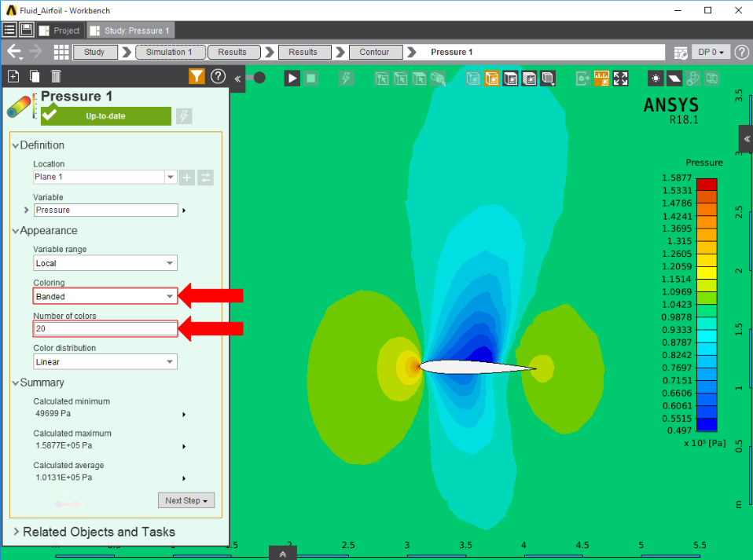This screenshot has height=560, width=753.
Task: Open panel help via question-mark icon
Action: 218,76
